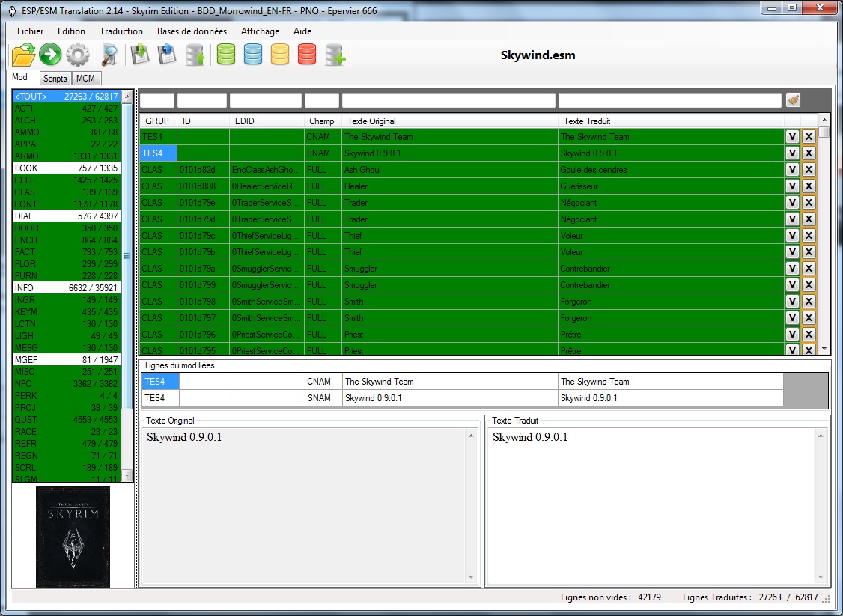Click the V button on the Ash Ghoul row
Viewport: 843px width, 616px height.
pyautogui.click(x=792, y=170)
